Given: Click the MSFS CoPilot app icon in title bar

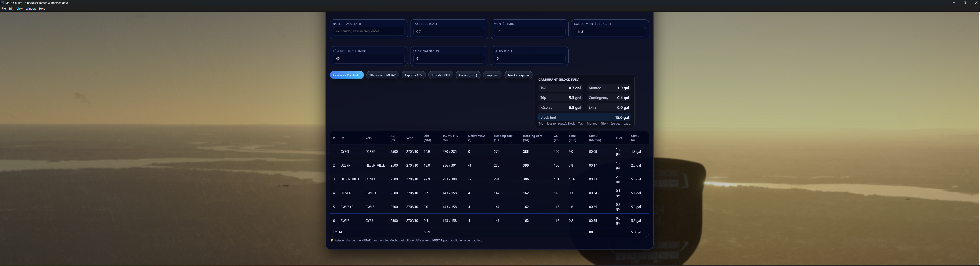Looking at the screenshot, I should [2, 3].
